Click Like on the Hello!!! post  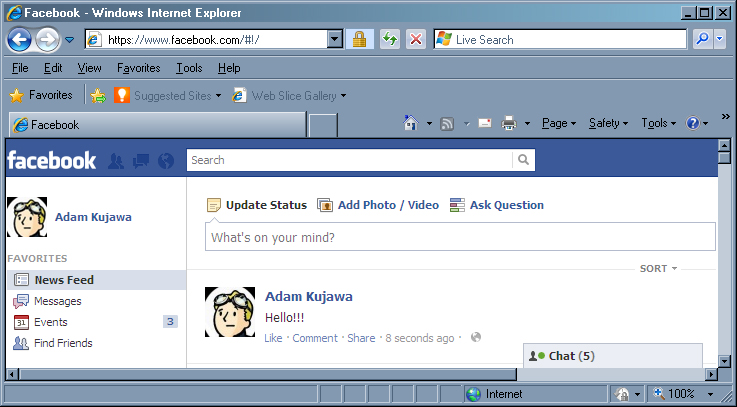273,338
